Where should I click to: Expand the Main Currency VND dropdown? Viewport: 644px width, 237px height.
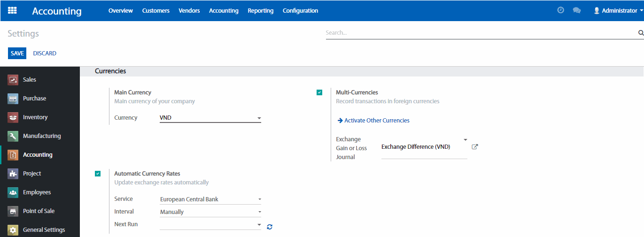[x=210, y=118]
